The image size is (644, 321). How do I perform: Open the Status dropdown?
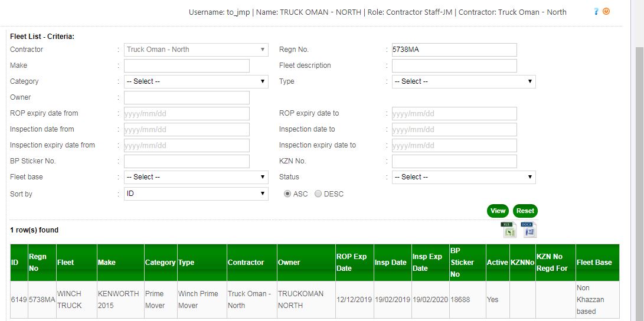tap(463, 177)
